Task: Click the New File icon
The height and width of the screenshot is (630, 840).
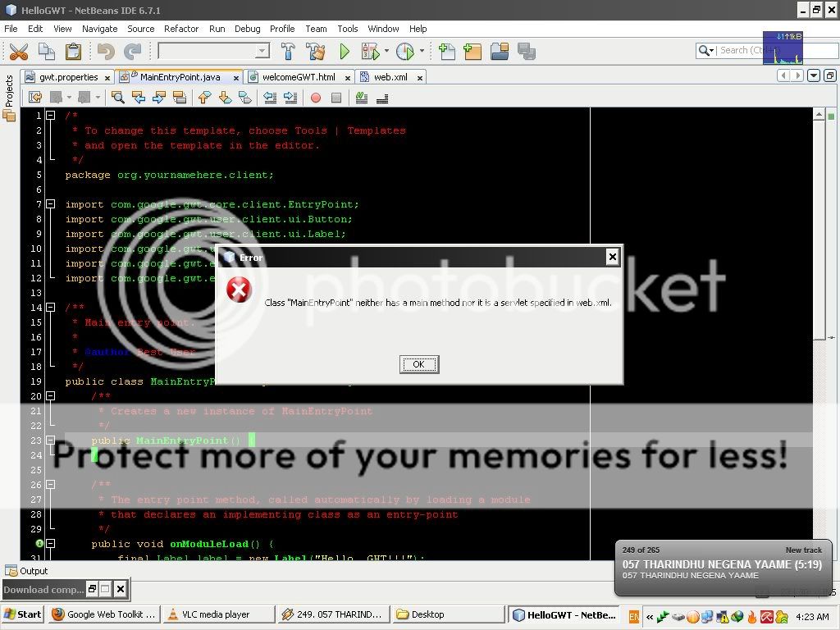Action: pos(446,52)
